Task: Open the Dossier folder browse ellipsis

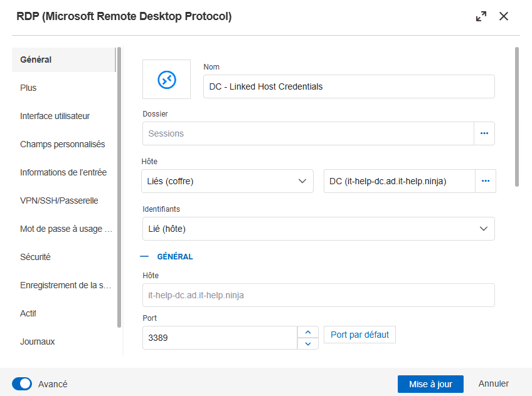Action: point(484,133)
